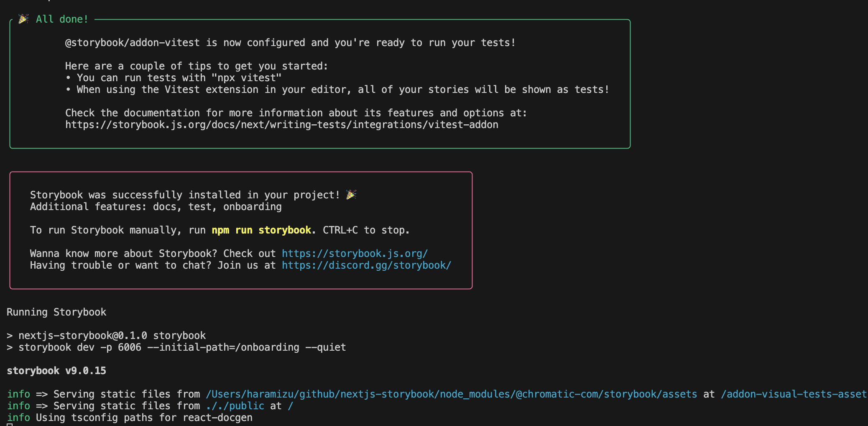Click the 'Additional features: docs, test, onboarding' line
Viewport: 868px width, 426px height.
pos(156,207)
